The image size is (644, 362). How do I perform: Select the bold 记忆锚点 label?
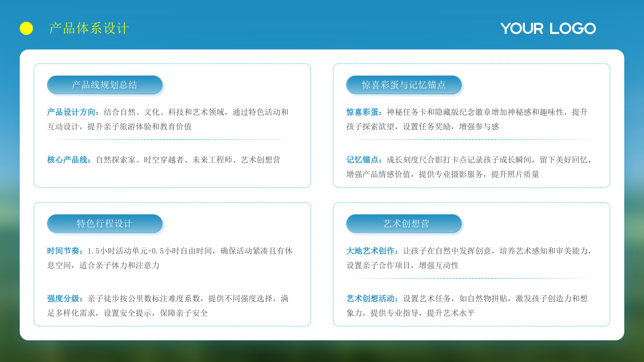coord(363,160)
